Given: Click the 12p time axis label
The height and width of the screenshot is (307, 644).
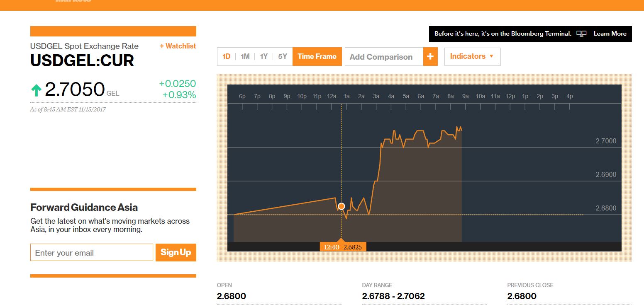Looking at the screenshot, I should [510, 96].
